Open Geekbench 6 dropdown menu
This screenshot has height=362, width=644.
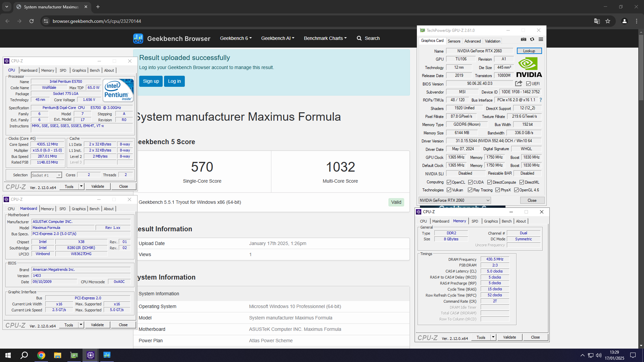236,38
